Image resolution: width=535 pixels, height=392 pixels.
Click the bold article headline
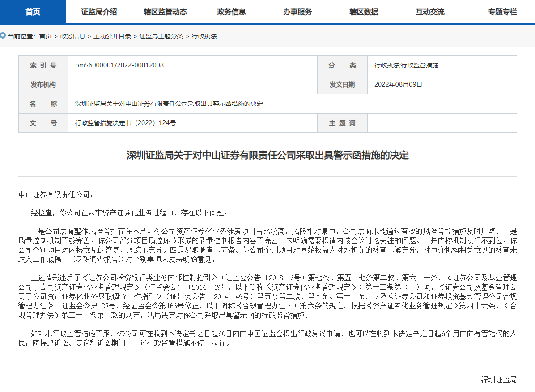267,156
